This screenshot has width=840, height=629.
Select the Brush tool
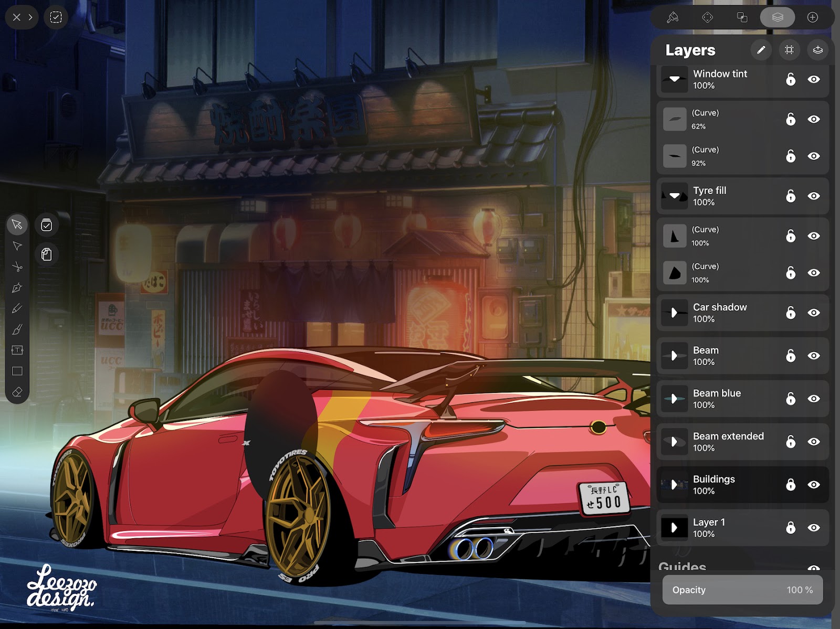(x=17, y=329)
